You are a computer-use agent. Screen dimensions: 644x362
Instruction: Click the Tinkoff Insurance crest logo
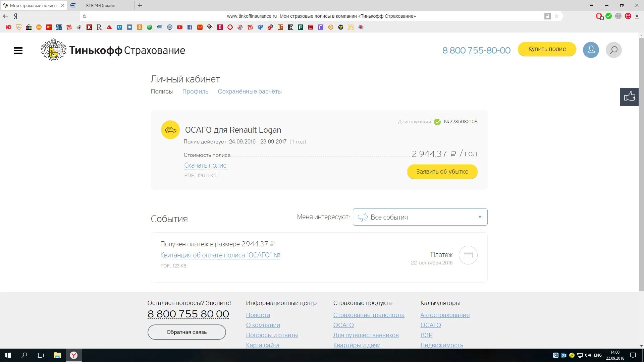[x=54, y=50]
